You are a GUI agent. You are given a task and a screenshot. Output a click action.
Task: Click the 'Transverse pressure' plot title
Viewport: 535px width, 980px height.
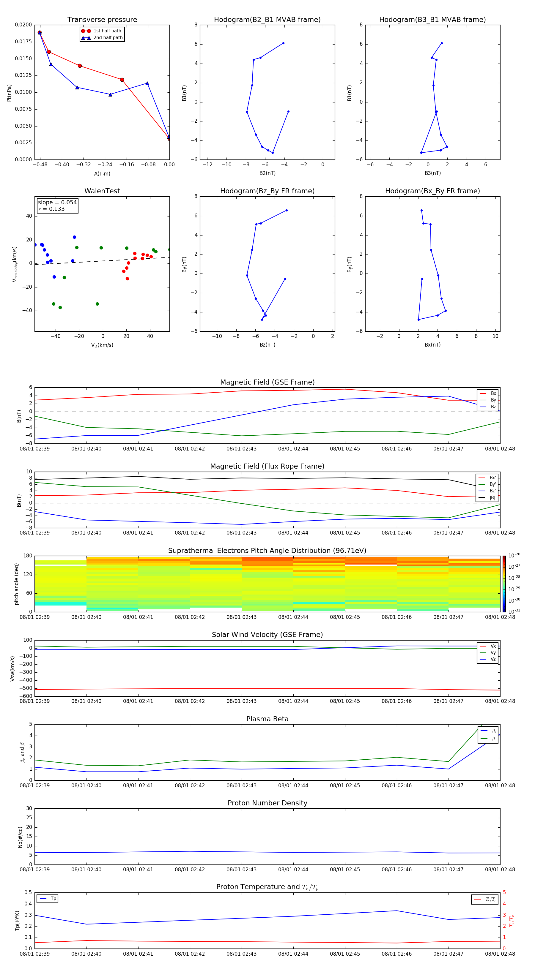102,20
